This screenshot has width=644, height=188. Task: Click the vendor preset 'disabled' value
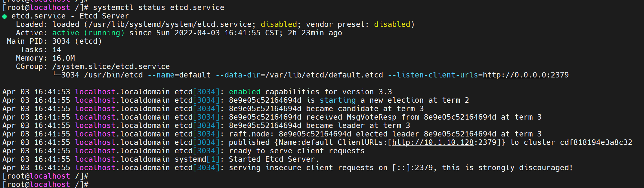click(x=392, y=25)
